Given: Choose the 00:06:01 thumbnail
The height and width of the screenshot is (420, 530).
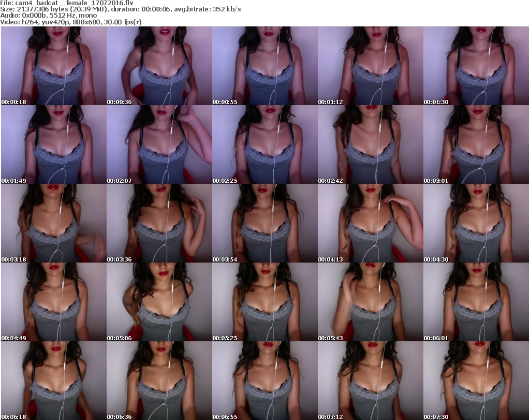Looking at the screenshot, I should point(476,302).
